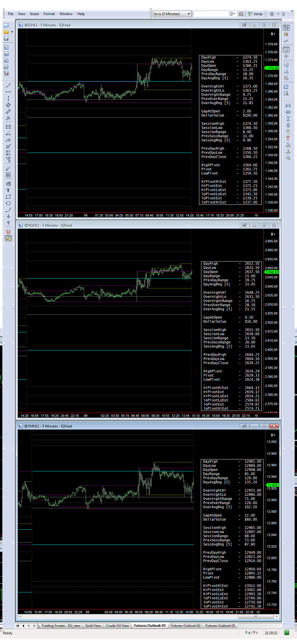Switch chart to candlestick style
297x644 pixels.
pos(286,34)
